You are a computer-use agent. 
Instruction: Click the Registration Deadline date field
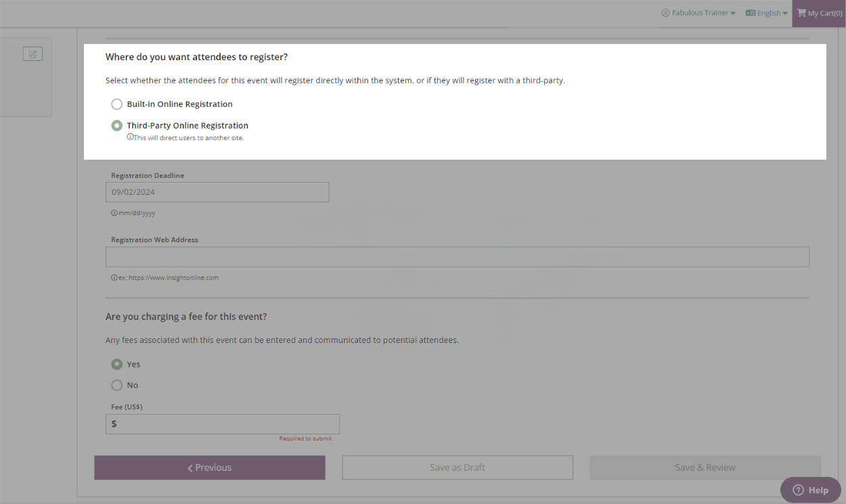[217, 192]
